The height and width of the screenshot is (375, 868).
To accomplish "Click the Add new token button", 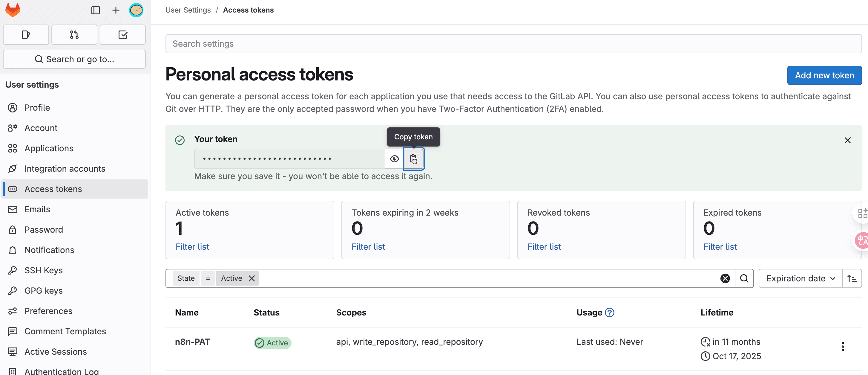I will coord(824,75).
